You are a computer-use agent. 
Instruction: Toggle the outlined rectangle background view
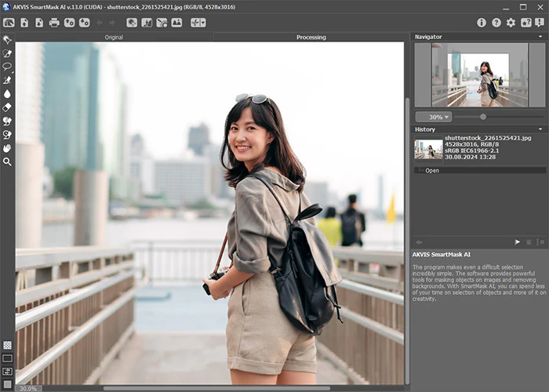(7, 358)
